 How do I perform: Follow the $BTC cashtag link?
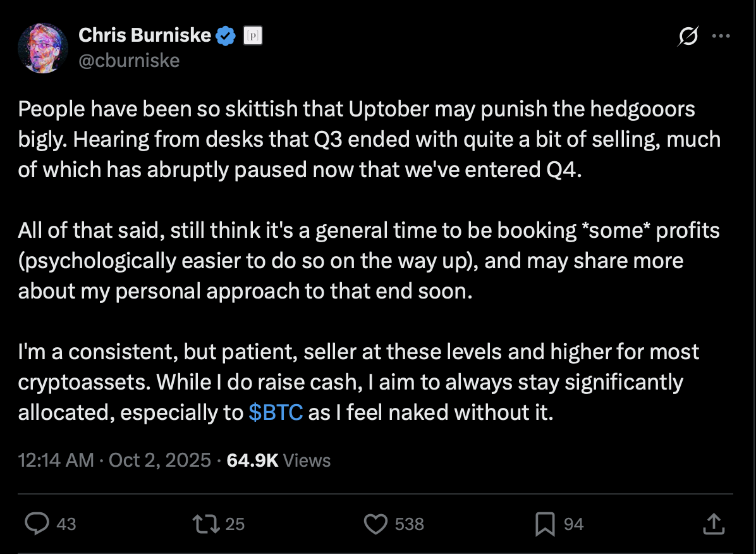point(276,412)
